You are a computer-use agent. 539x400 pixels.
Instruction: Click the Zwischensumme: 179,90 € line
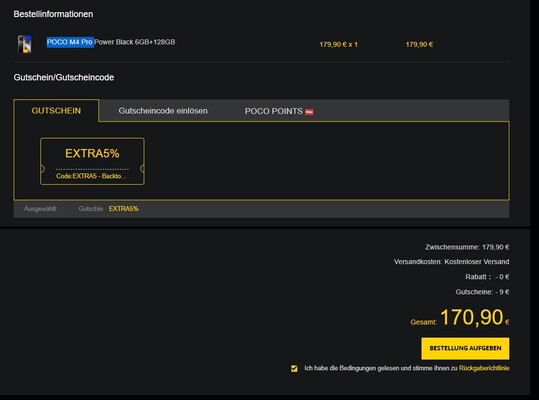click(x=467, y=247)
